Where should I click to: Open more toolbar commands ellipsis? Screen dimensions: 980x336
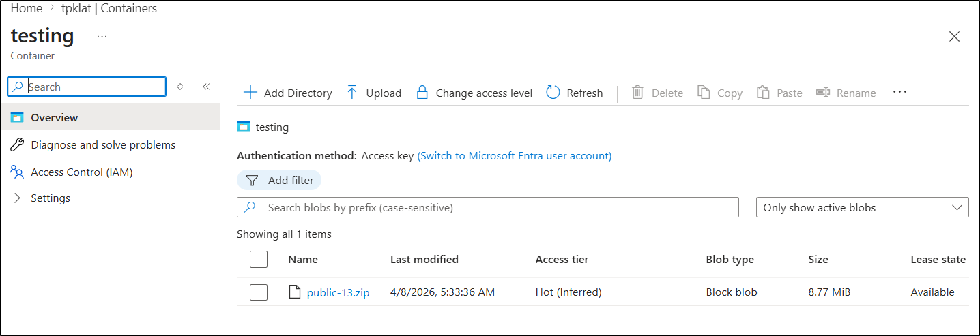click(x=899, y=92)
